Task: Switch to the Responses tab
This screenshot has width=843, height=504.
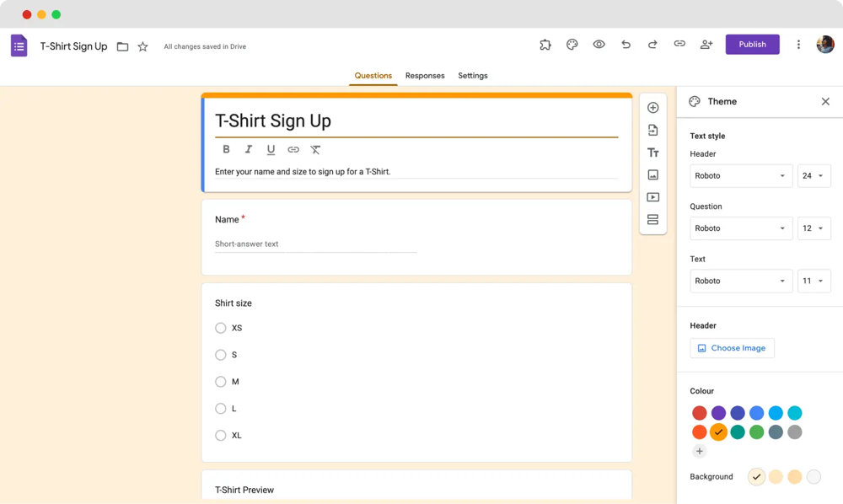Action: tap(425, 75)
